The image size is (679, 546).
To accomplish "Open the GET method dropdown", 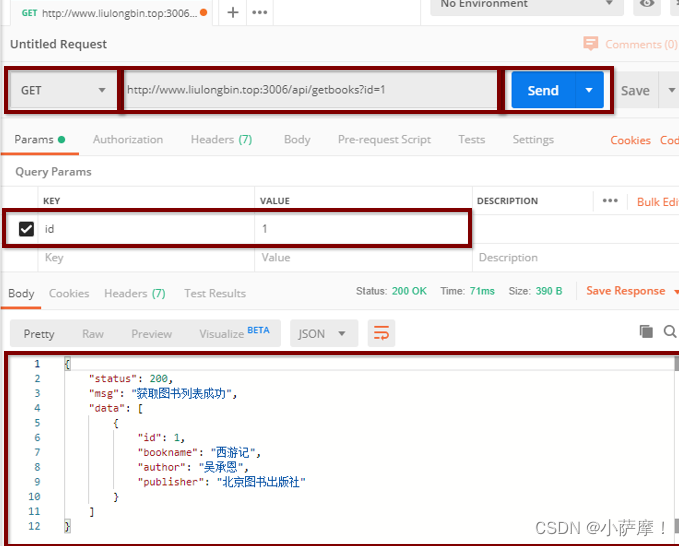I will point(63,90).
